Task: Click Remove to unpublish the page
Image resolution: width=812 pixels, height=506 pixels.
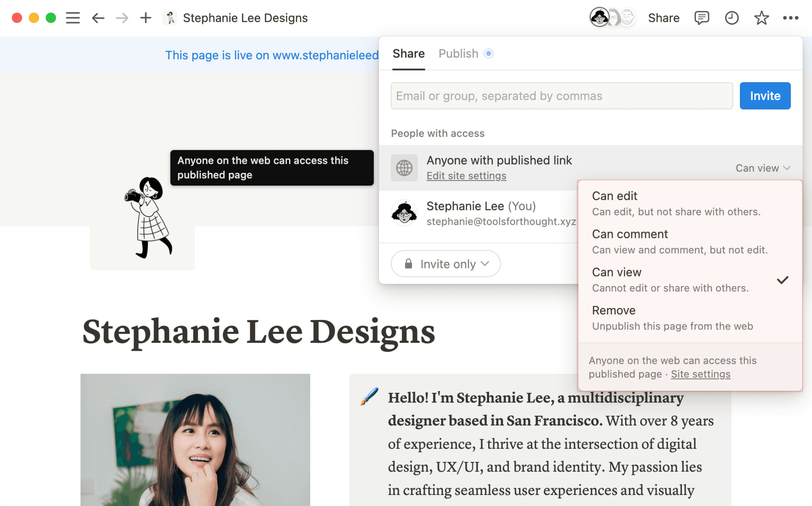Action: (672, 318)
